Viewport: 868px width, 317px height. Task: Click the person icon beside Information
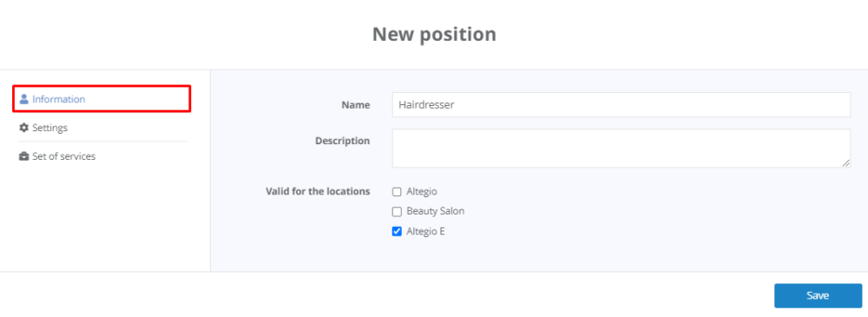pyautogui.click(x=23, y=99)
